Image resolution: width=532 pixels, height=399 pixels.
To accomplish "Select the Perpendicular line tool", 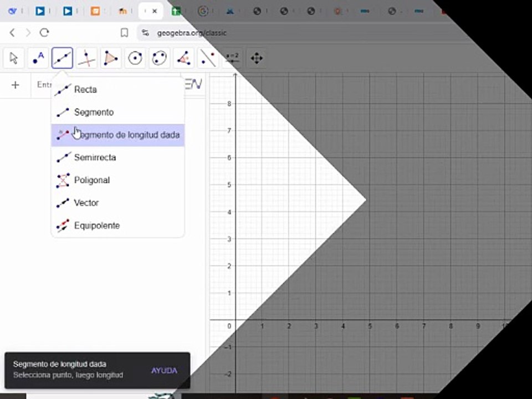I will coord(86,58).
